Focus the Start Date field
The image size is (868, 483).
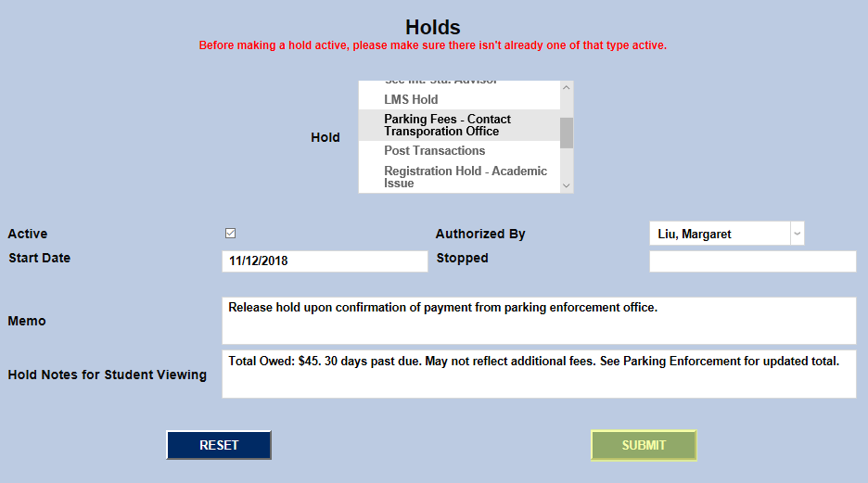point(325,261)
